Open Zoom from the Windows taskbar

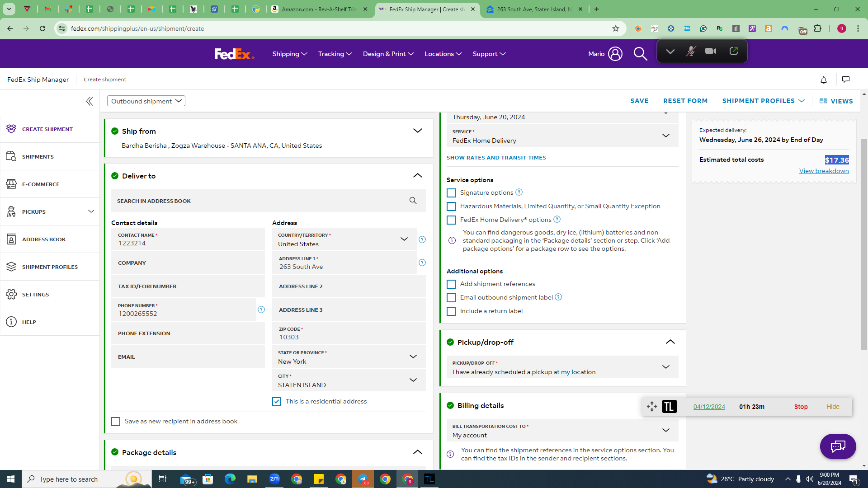click(274, 479)
